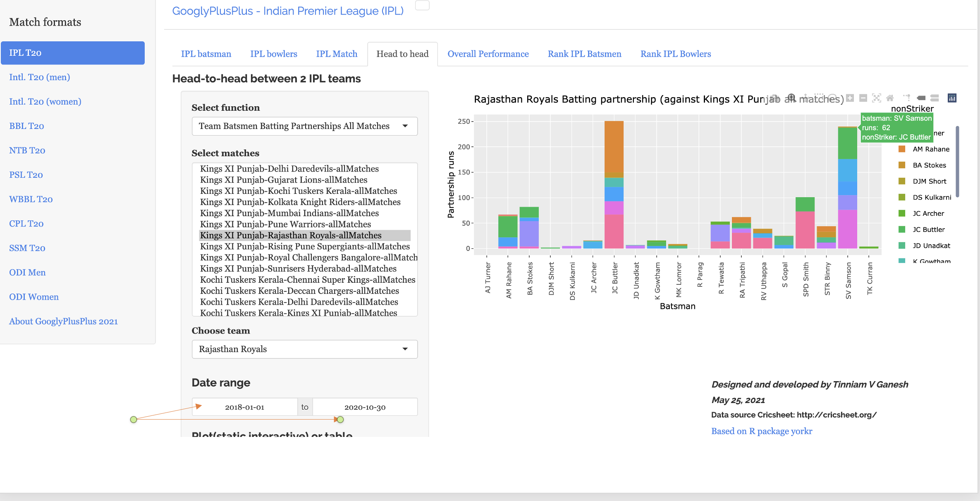Hide DJM Short series via legend

[929, 181]
